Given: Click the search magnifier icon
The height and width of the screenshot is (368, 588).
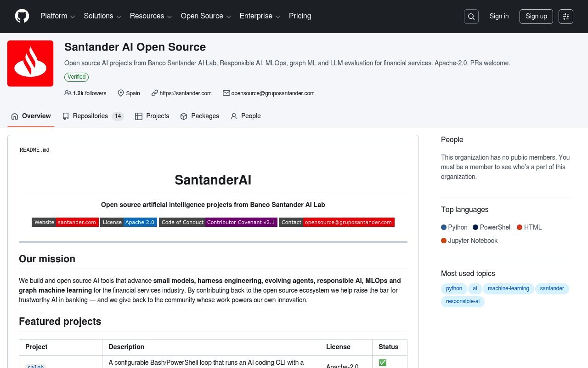Looking at the screenshot, I should [471, 17].
